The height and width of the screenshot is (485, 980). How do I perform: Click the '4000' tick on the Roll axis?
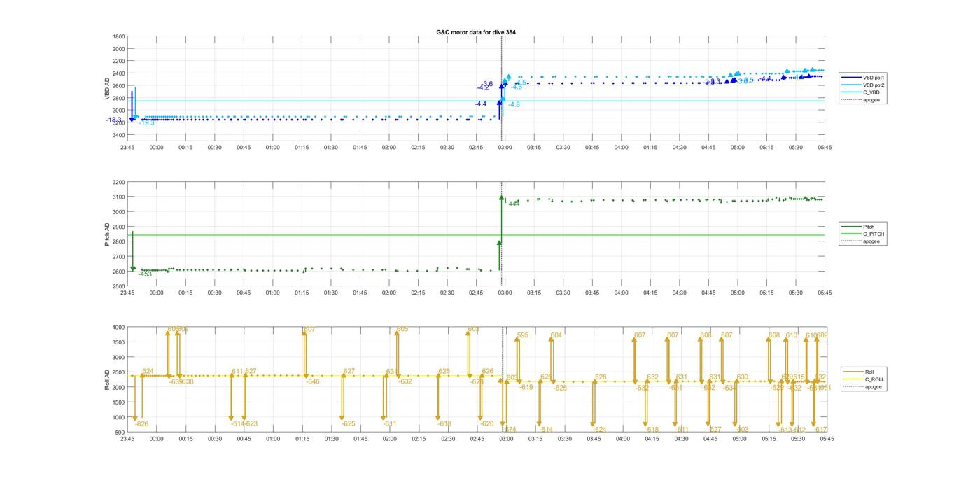coord(119,328)
